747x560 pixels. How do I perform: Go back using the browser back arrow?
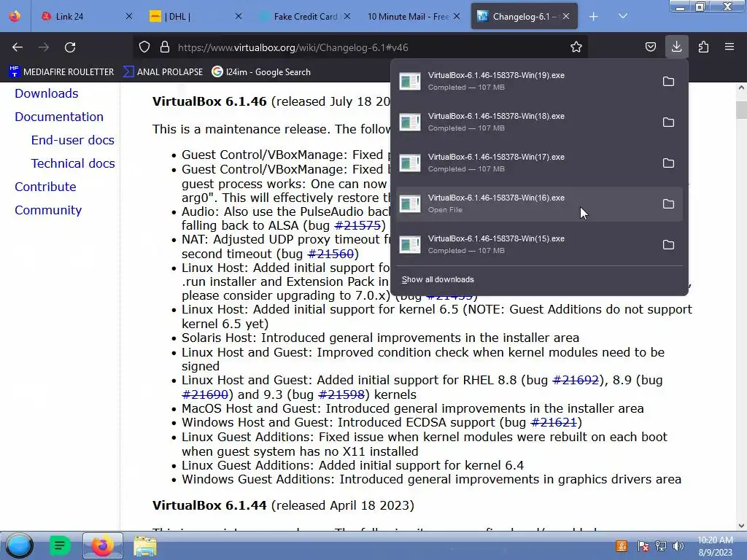click(18, 47)
